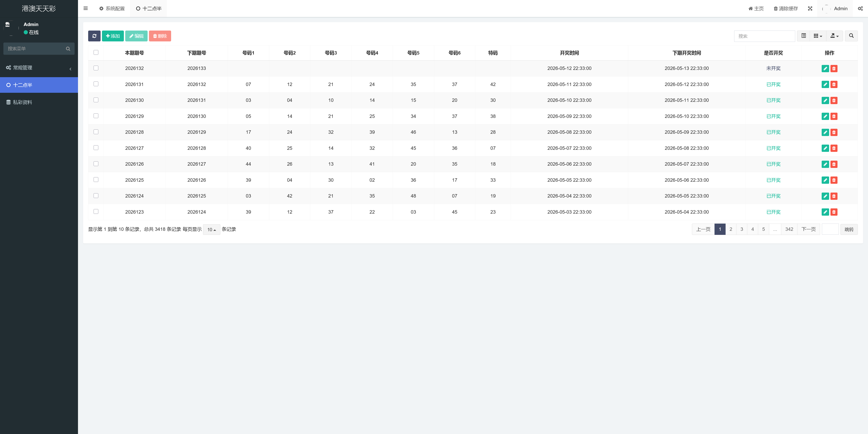Focus the page number jump input
This screenshot has height=434, width=868.
click(x=830, y=229)
